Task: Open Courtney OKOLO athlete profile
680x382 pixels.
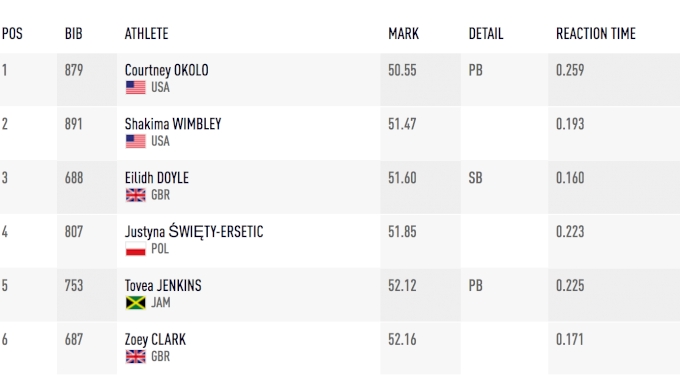Action: coord(167,70)
